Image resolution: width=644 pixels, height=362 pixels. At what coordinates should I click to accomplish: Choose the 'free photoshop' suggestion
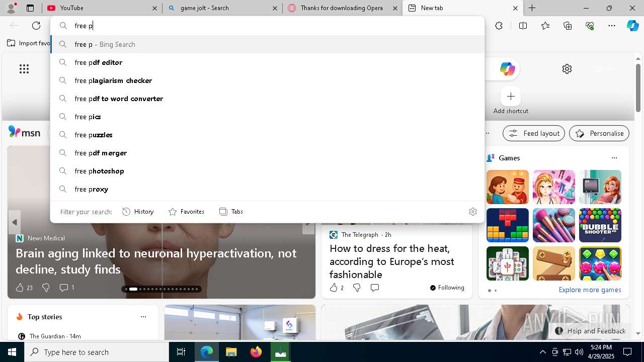point(268,171)
